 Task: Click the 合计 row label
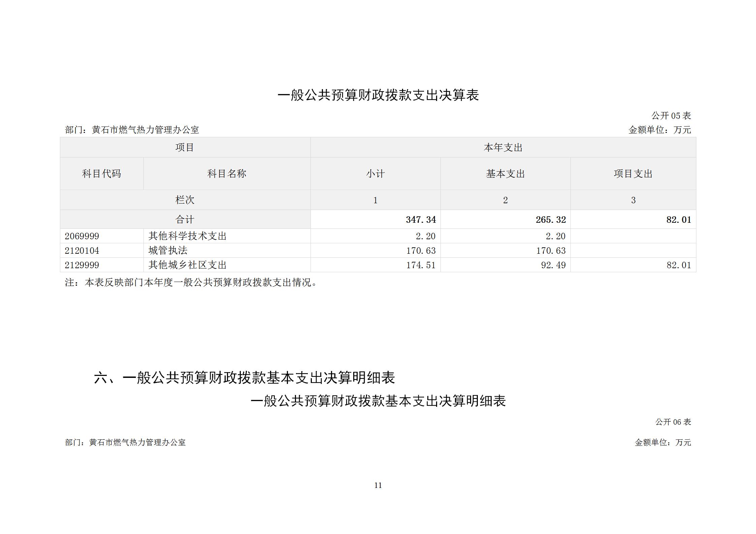click(185, 220)
